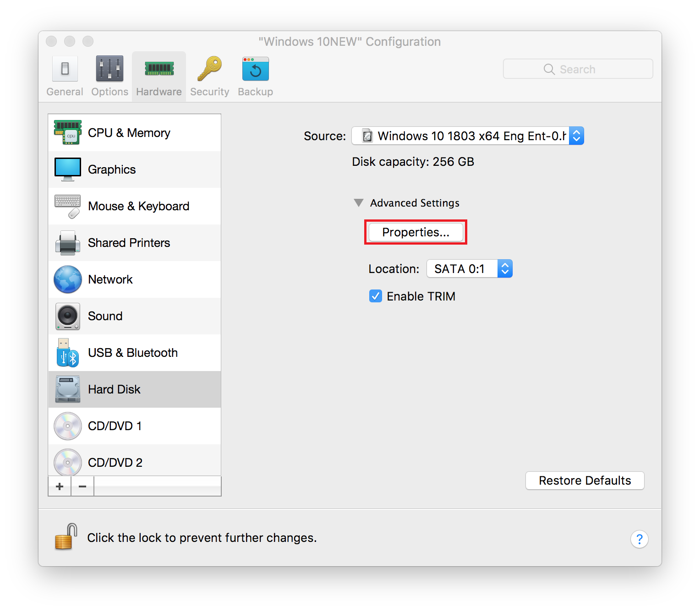This screenshot has width=700, height=612.
Task: Remove selected device with minus button
Action: point(82,486)
